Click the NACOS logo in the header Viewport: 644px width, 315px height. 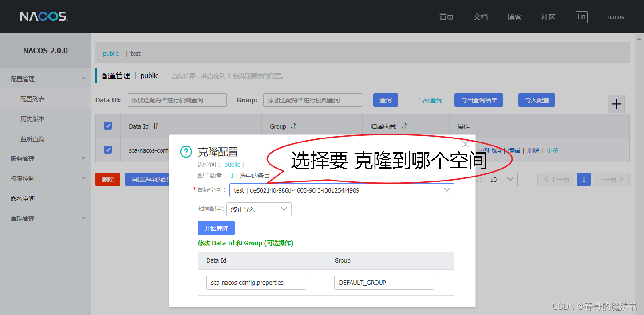click(44, 16)
